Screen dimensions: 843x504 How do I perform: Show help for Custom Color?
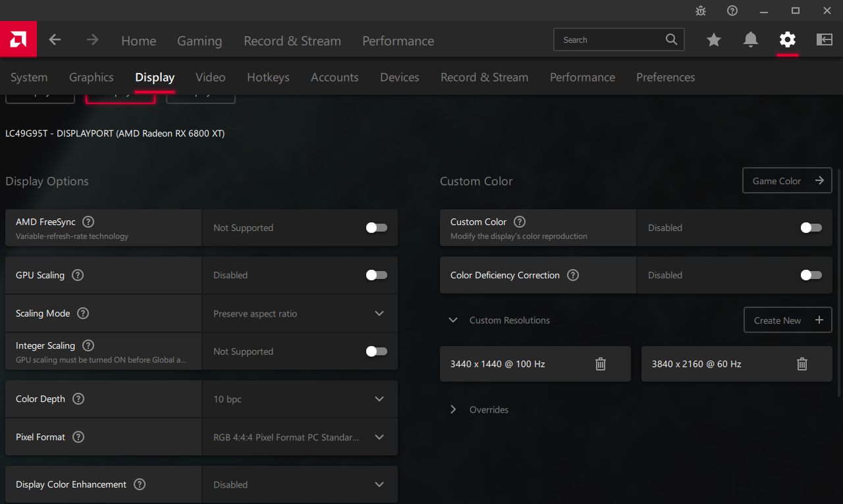point(520,222)
